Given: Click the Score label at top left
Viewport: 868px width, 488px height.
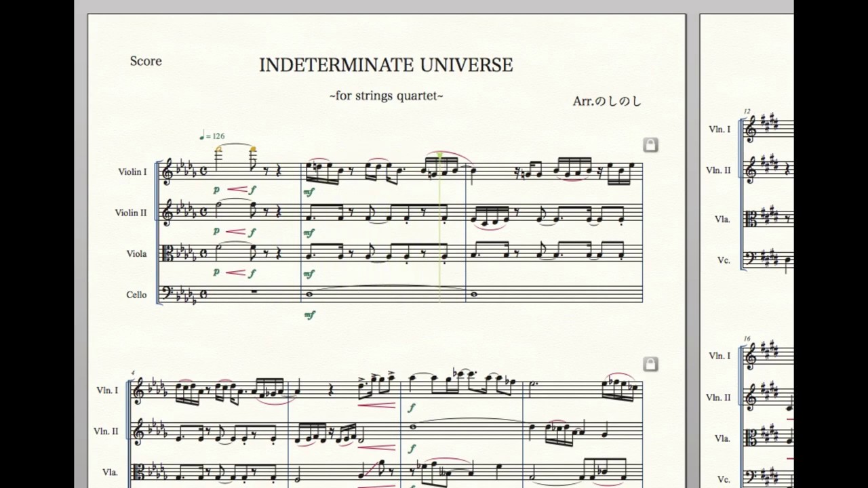Looking at the screenshot, I should (146, 61).
